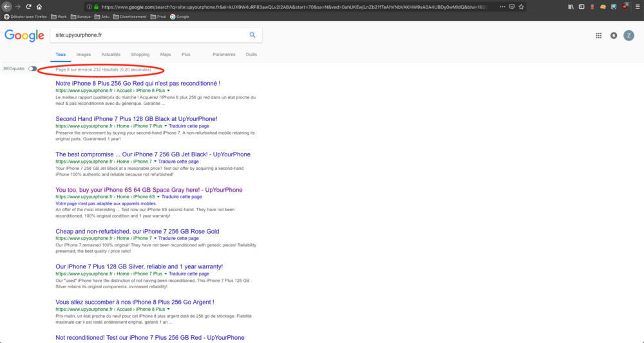The width and height of the screenshot is (644, 343).
Task: Open result "Cheap and non-refurbished, our iPhone 7 256 GB Rose Gold"
Action: [x=137, y=232]
